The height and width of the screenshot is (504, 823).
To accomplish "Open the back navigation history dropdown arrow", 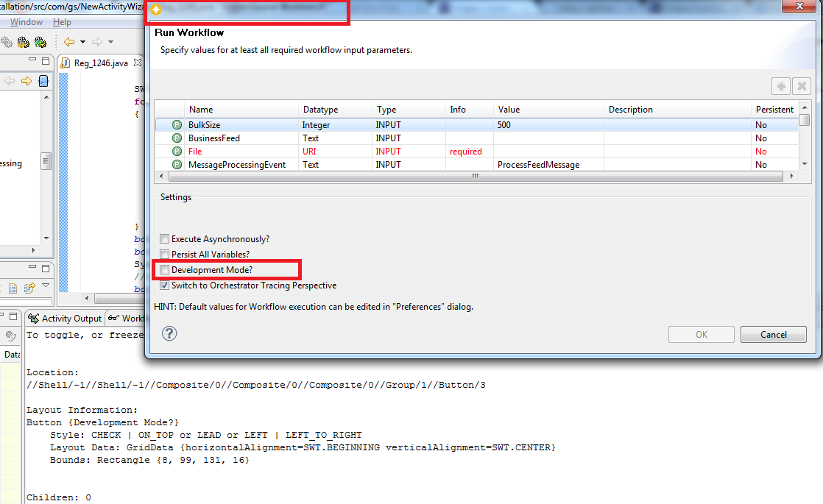I will click(82, 42).
